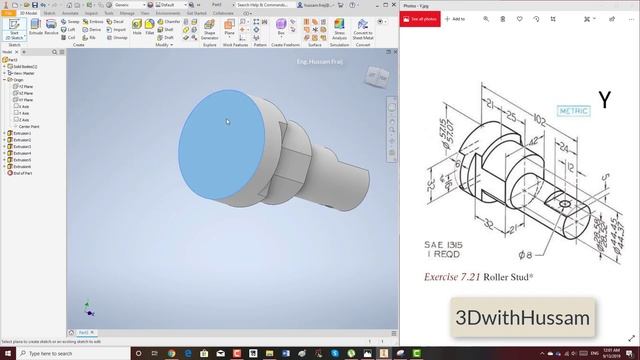Expand the Solid Bodies node
The width and height of the screenshot is (640, 360).
(x=4, y=67)
